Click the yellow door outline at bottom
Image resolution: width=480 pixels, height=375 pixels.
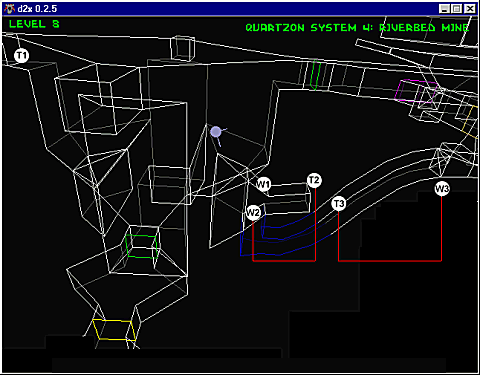(x=114, y=330)
